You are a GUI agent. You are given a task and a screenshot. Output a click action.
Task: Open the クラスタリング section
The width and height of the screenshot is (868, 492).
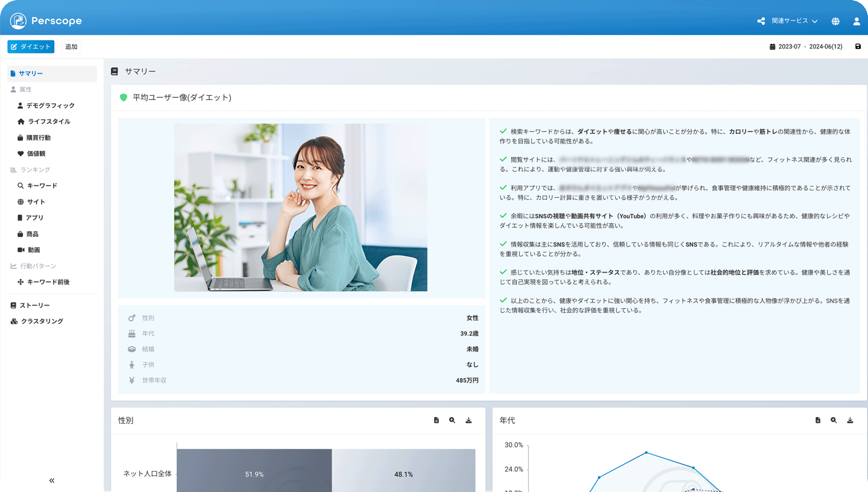click(x=42, y=321)
